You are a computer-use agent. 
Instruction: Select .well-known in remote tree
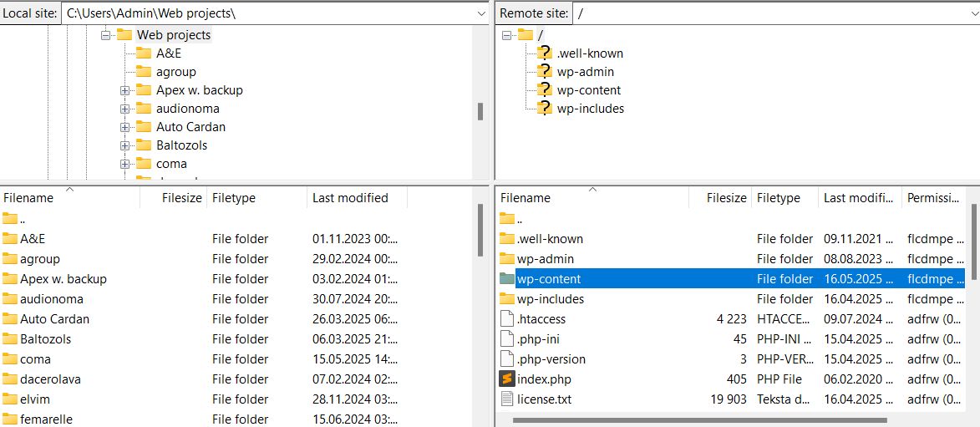tap(590, 53)
